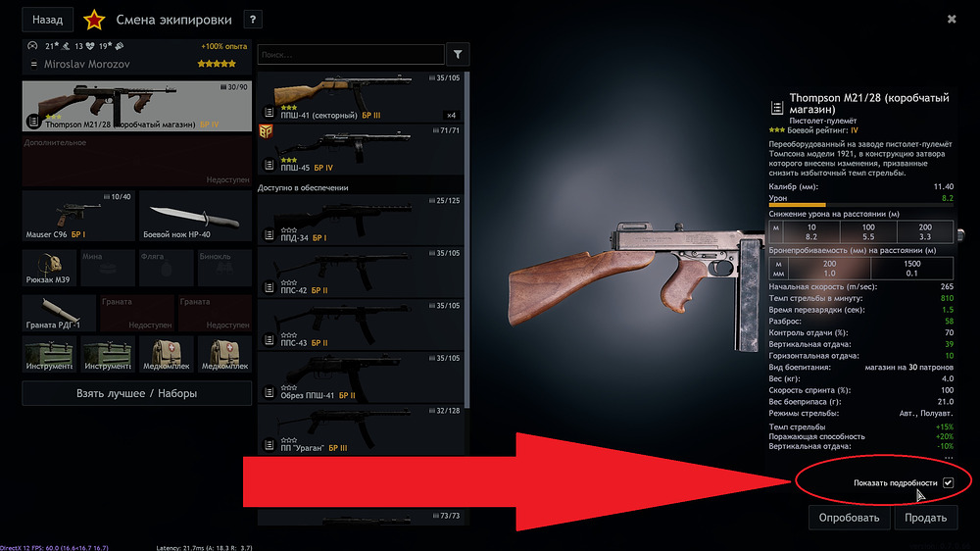The height and width of the screenshot is (551, 980).
Task: Open the Взять лучшее / Наборы menu
Action: (x=137, y=393)
